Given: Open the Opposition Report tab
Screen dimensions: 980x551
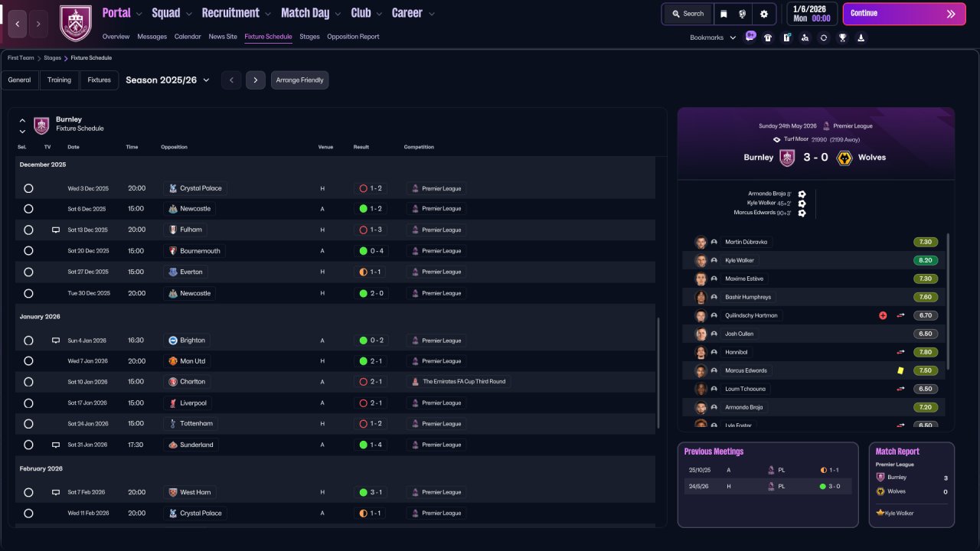Looking at the screenshot, I should click(353, 37).
